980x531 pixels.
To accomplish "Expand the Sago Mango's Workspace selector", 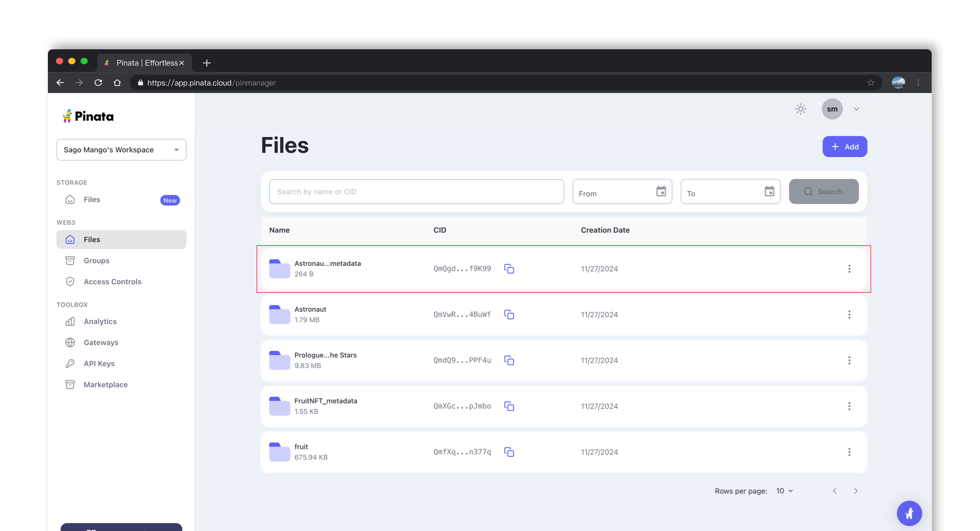I will 121,150.
